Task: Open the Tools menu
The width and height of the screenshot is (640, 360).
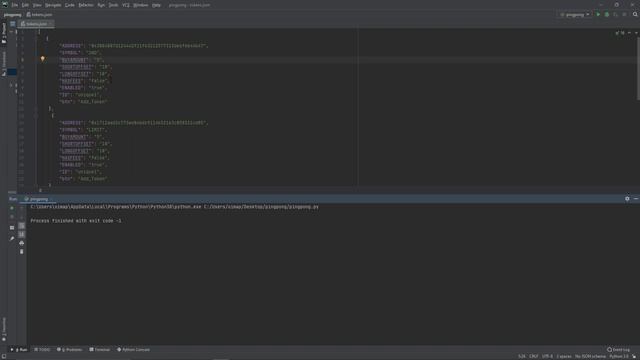Action: click(x=113, y=5)
